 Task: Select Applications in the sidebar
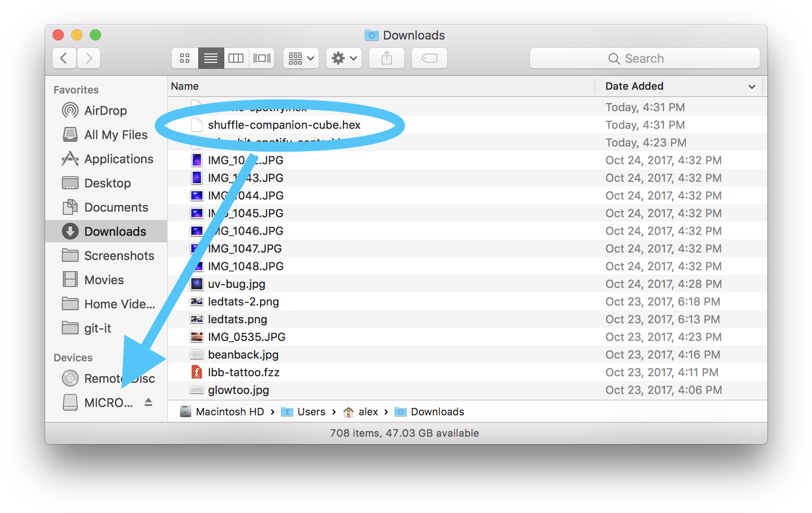(118, 159)
